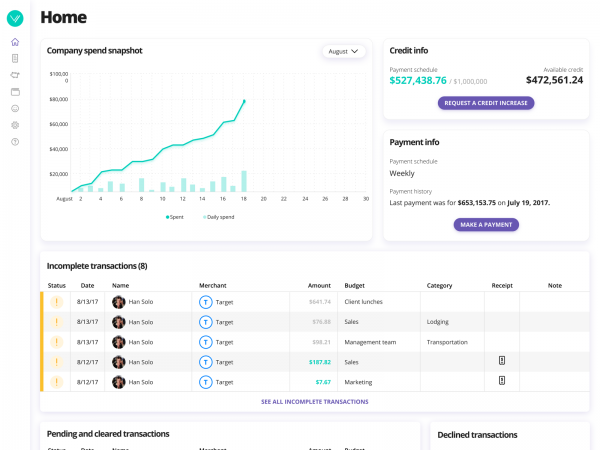Open the piggy bank budgets icon
The height and width of the screenshot is (450, 600).
click(15, 75)
